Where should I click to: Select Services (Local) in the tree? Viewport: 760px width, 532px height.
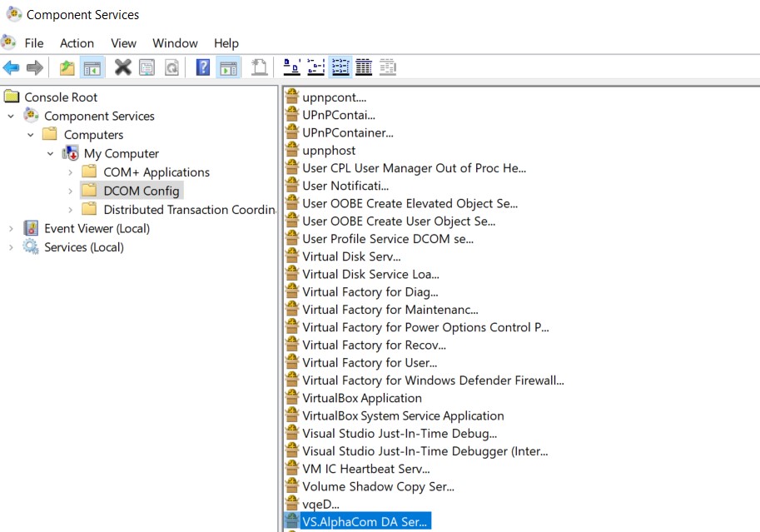pos(83,247)
